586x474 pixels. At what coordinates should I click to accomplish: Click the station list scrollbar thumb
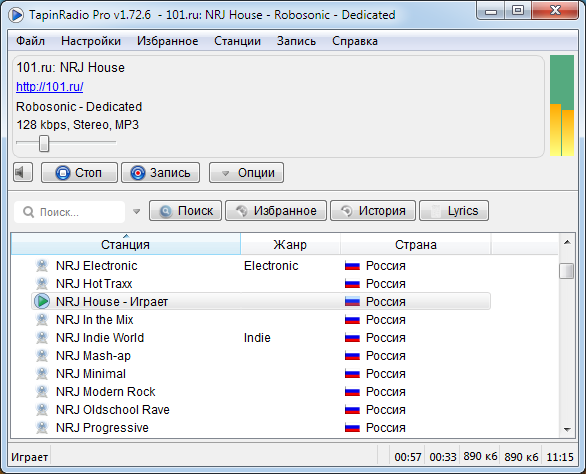click(x=567, y=271)
